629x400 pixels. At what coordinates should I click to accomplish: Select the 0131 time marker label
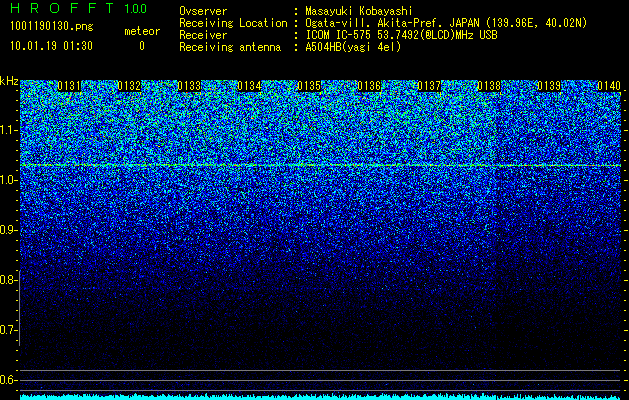69,86
